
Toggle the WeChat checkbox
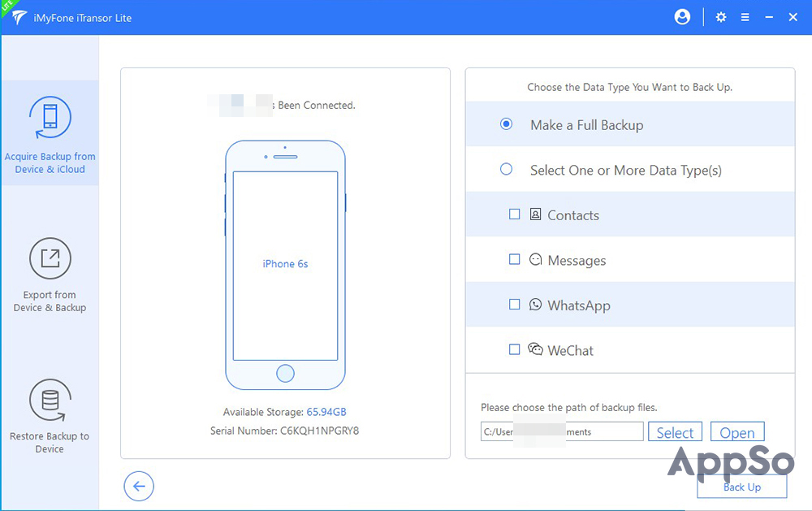click(514, 350)
